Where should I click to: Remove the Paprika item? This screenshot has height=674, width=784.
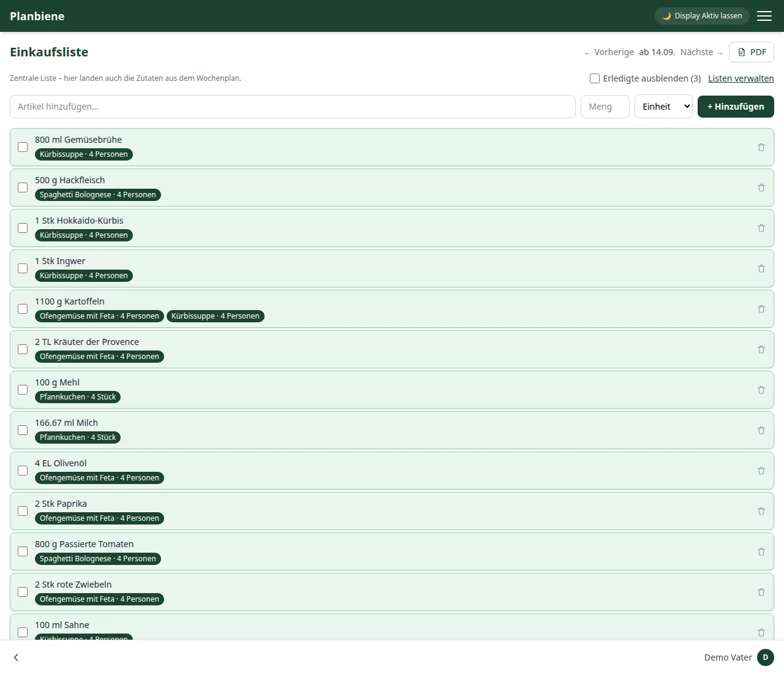pyautogui.click(x=761, y=511)
